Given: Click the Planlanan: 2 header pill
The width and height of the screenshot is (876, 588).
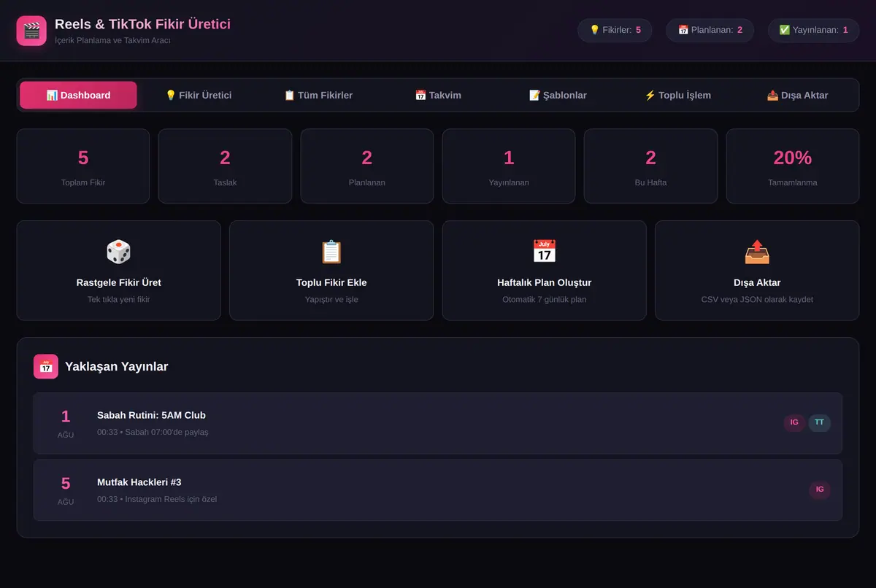Looking at the screenshot, I should click(710, 30).
